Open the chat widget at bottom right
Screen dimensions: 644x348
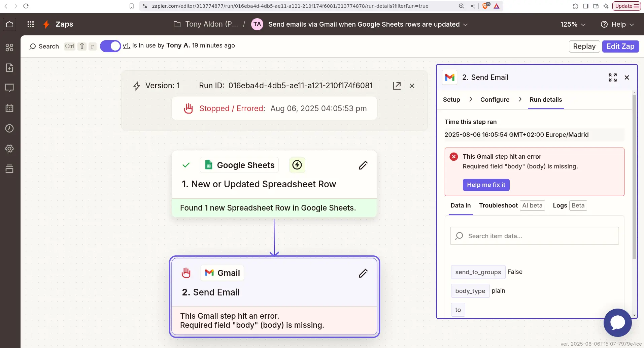(617, 323)
